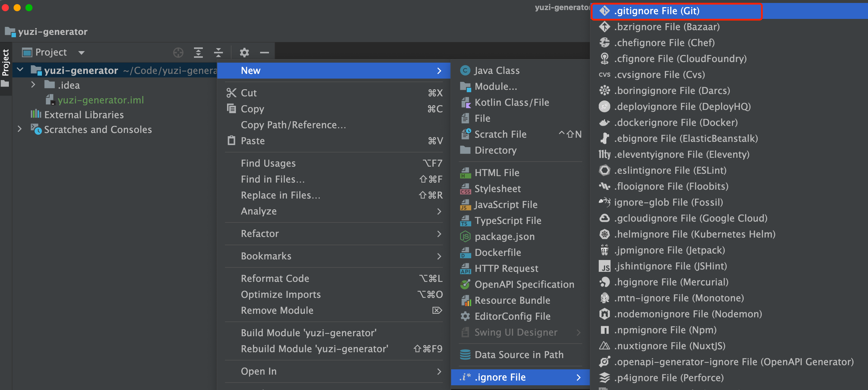Click the Docker whale icon for .dockerignore
This screenshot has width=868, height=390.
(604, 123)
